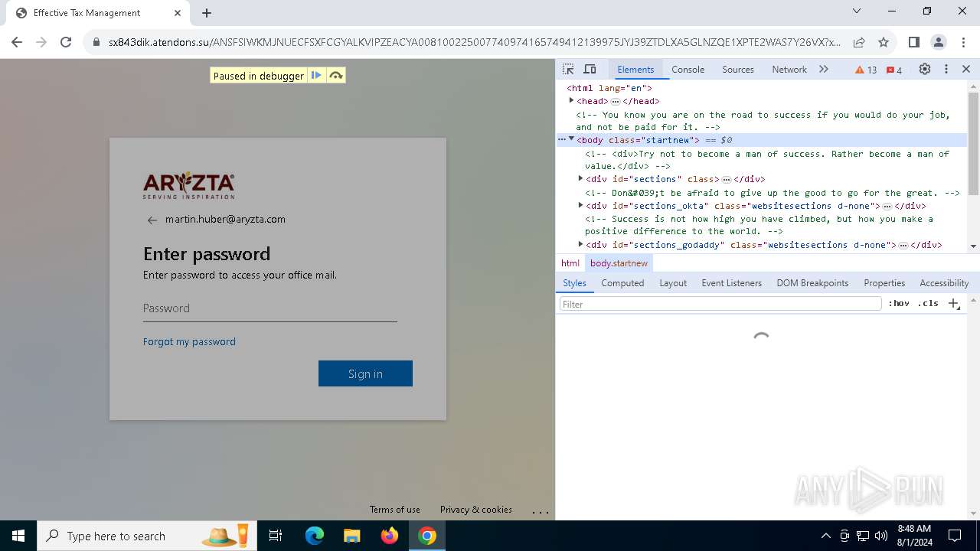Viewport: 980px width, 551px height.
Task: Switch to the Console tab
Action: [x=688, y=69]
